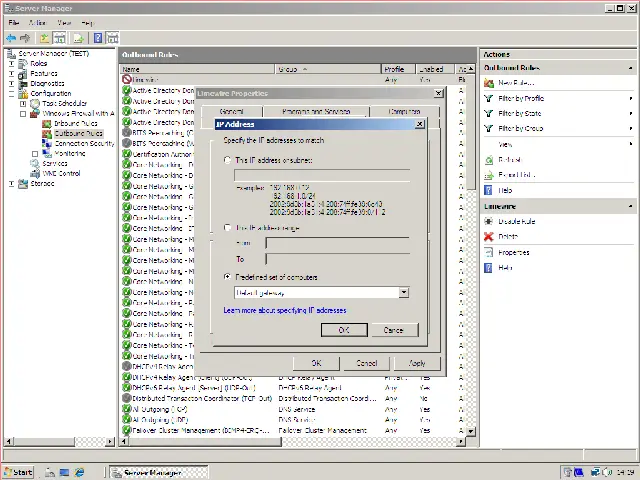Viewport: 640px width, 480px height.
Task: Open the Default gateway predefined set dropdown
Action: (404, 292)
